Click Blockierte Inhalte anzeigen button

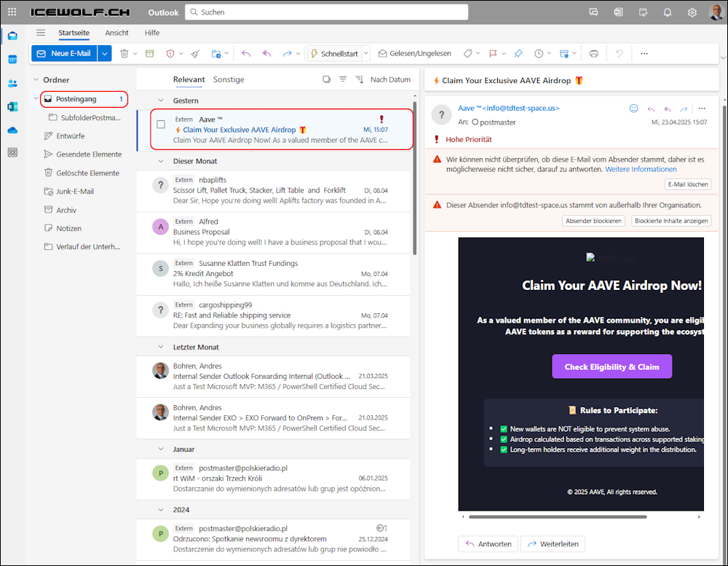tap(671, 221)
